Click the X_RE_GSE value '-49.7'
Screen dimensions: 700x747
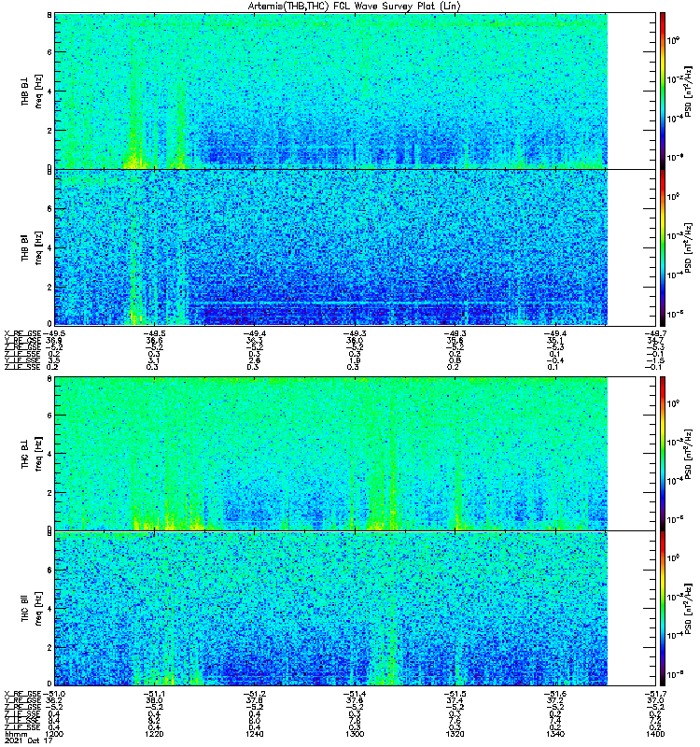(x=655, y=333)
